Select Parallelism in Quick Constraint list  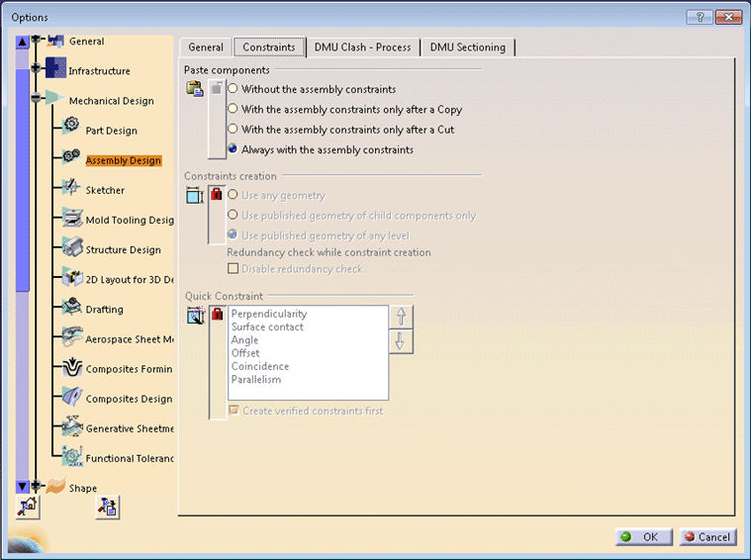click(256, 379)
